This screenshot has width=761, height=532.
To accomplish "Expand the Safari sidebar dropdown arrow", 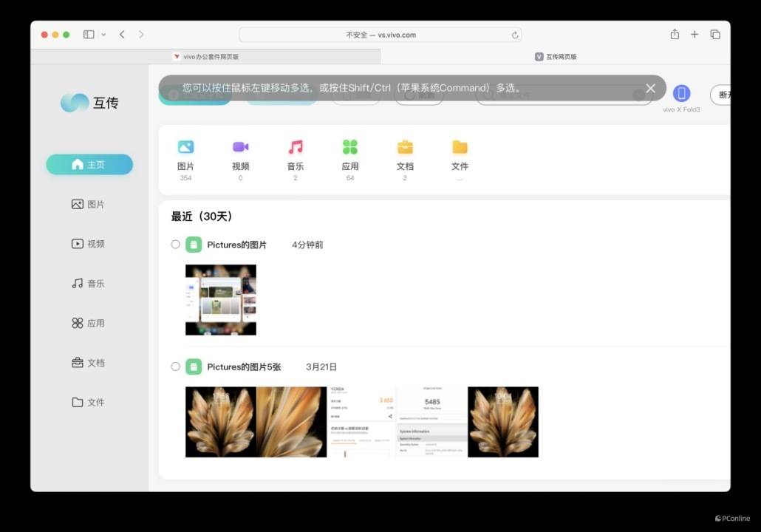I will 103,35.
